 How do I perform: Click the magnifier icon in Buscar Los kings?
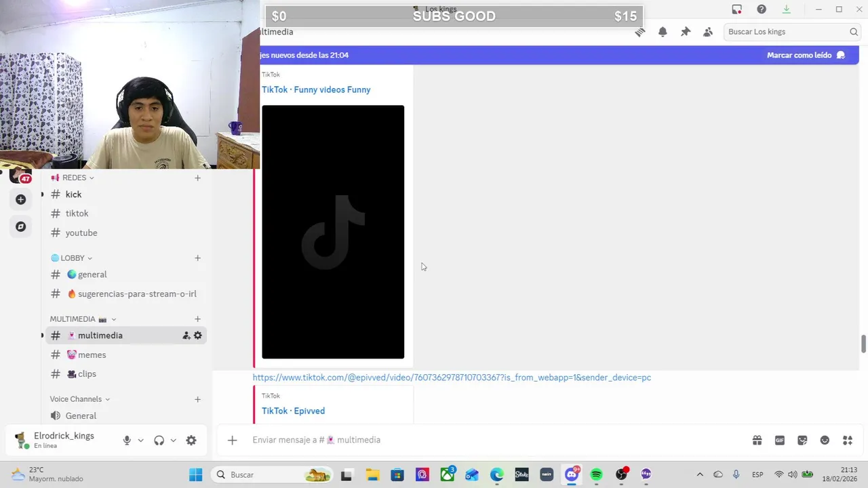pos(854,32)
